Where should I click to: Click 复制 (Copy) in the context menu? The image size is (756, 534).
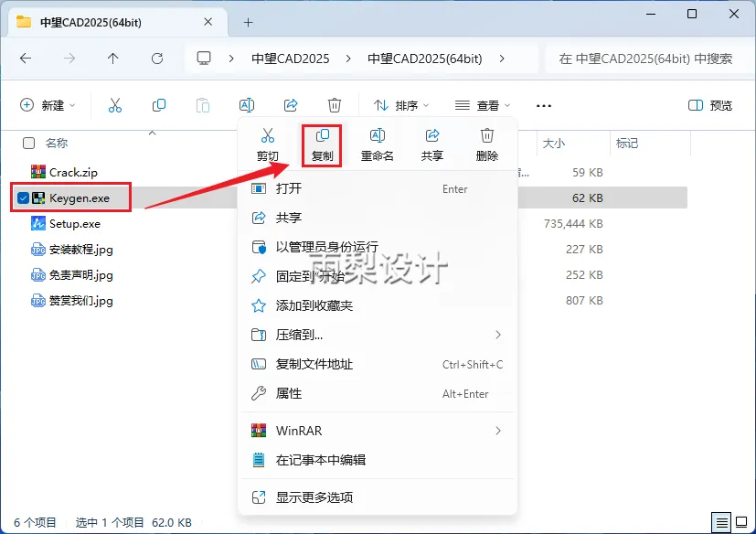[x=322, y=145]
